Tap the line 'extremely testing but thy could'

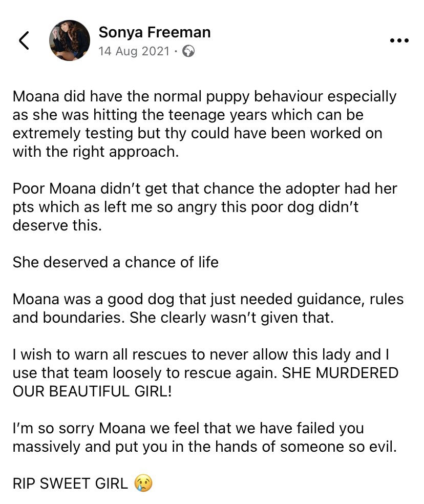click(197, 133)
